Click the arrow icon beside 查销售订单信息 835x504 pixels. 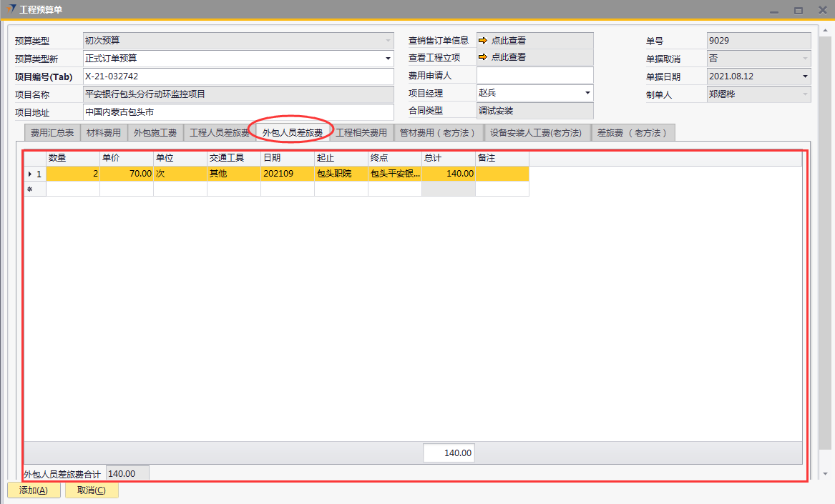(x=483, y=41)
